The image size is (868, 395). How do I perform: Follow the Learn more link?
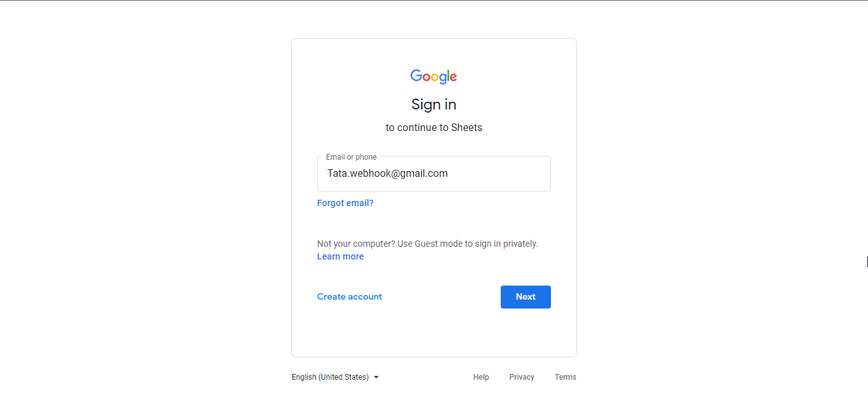341,256
